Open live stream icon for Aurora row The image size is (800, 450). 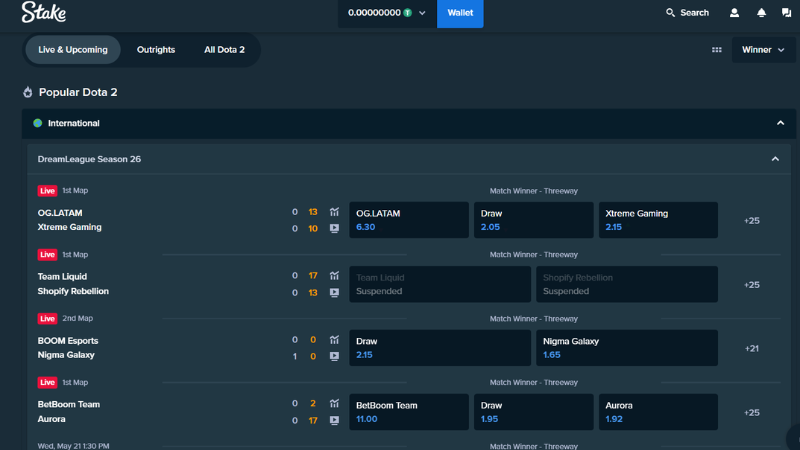click(x=334, y=420)
